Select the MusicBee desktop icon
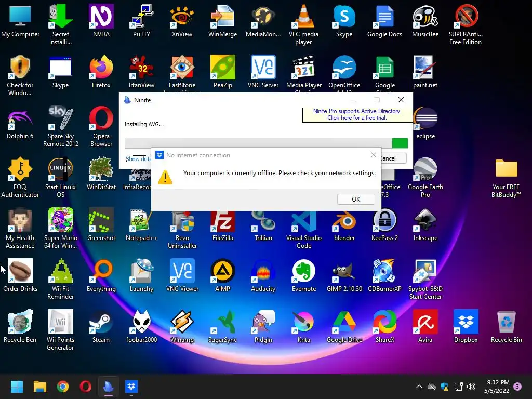This screenshot has height=399, width=532. [425, 20]
